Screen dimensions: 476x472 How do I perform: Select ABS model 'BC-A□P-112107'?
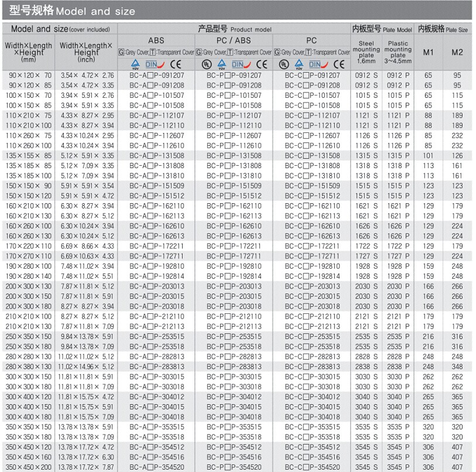(157, 115)
